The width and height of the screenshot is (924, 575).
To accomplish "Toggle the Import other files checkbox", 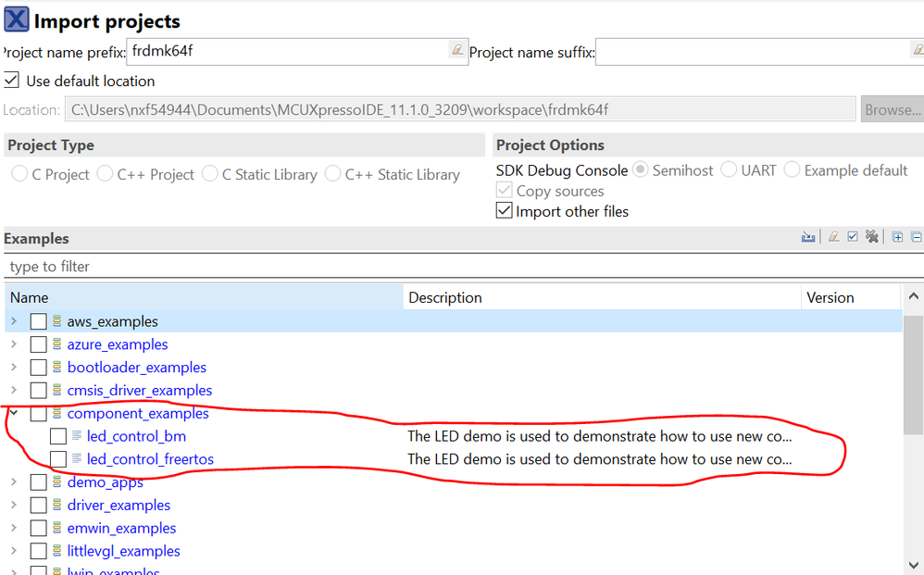I will 504,211.
